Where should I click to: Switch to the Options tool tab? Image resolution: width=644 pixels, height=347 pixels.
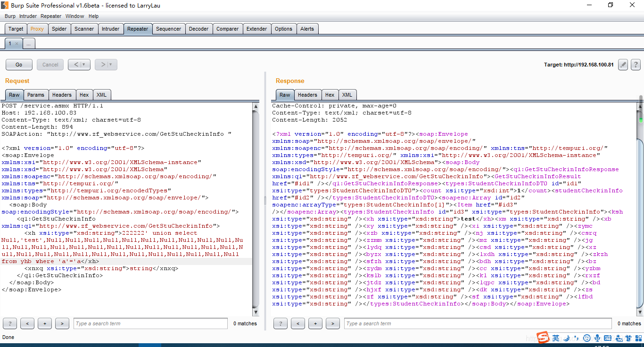tap(283, 29)
